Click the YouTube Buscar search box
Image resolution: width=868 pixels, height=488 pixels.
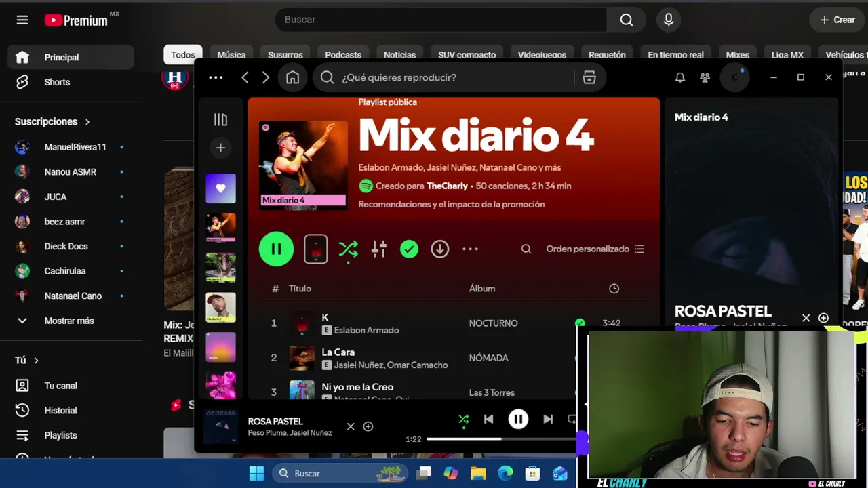pos(441,20)
